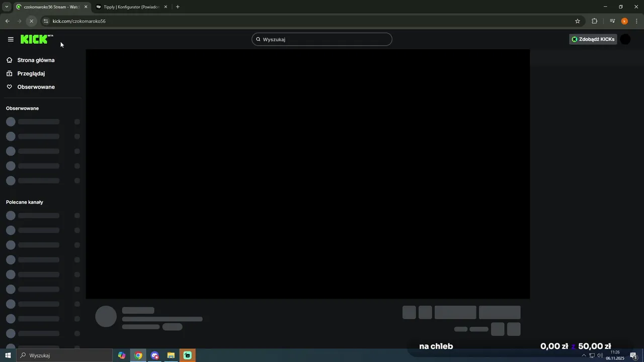
Task: Bookmark this page with the star icon
Action: [x=578, y=21]
